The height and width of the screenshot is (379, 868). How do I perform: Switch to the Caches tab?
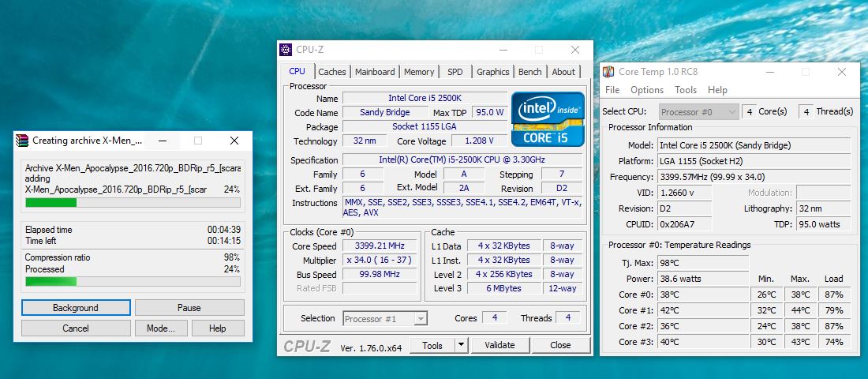pyautogui.click(x=332, y=72)
